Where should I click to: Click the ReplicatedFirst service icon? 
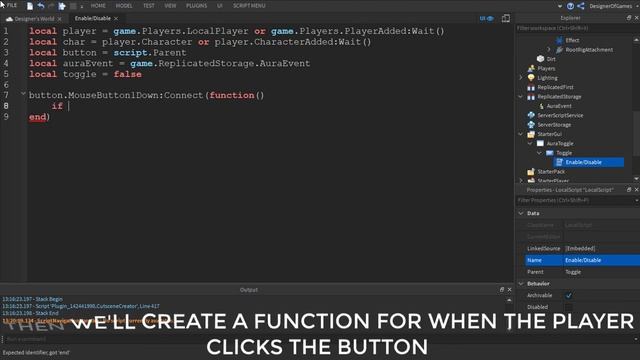[x=531, y=87]
